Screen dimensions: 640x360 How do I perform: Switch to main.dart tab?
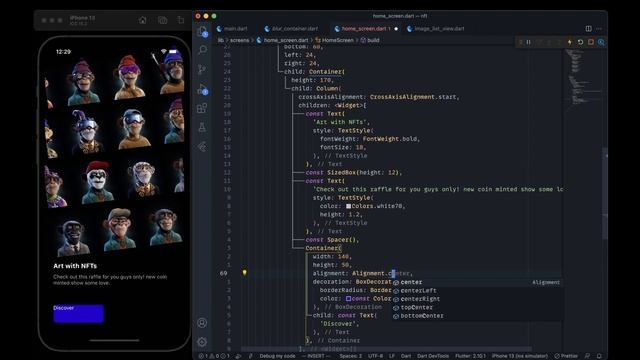(x=232, y=29)
